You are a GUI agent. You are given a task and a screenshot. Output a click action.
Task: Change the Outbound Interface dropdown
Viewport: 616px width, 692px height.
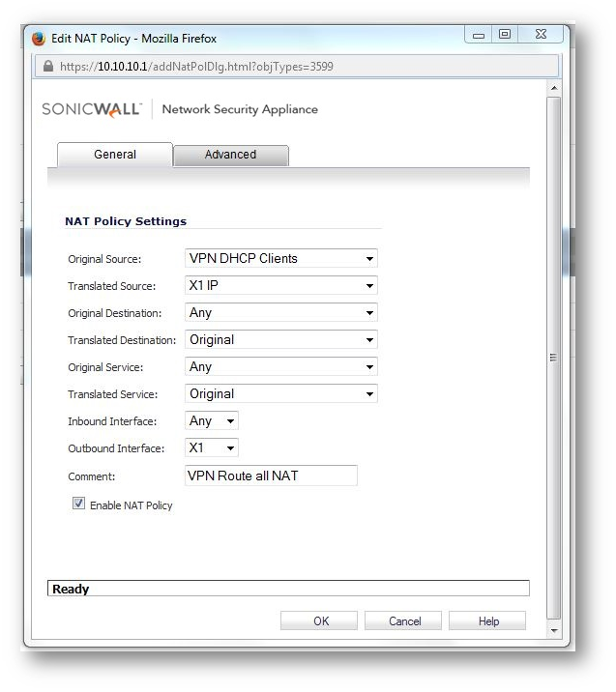(212, 447)
